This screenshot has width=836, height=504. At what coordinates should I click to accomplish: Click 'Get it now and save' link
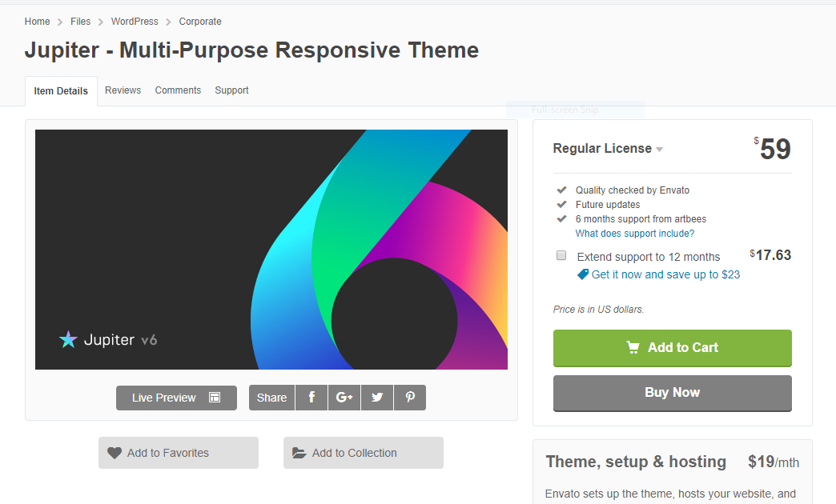click(665, 274)
